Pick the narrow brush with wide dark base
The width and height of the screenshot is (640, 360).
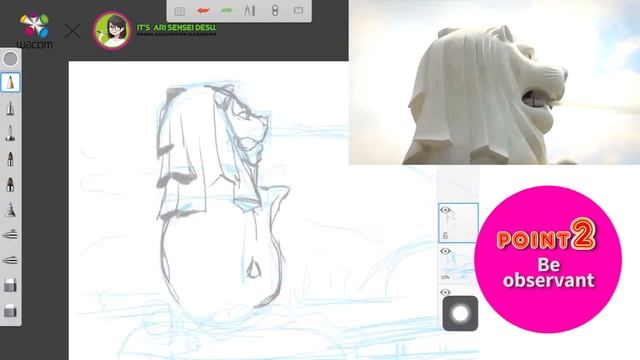point(11,133)
